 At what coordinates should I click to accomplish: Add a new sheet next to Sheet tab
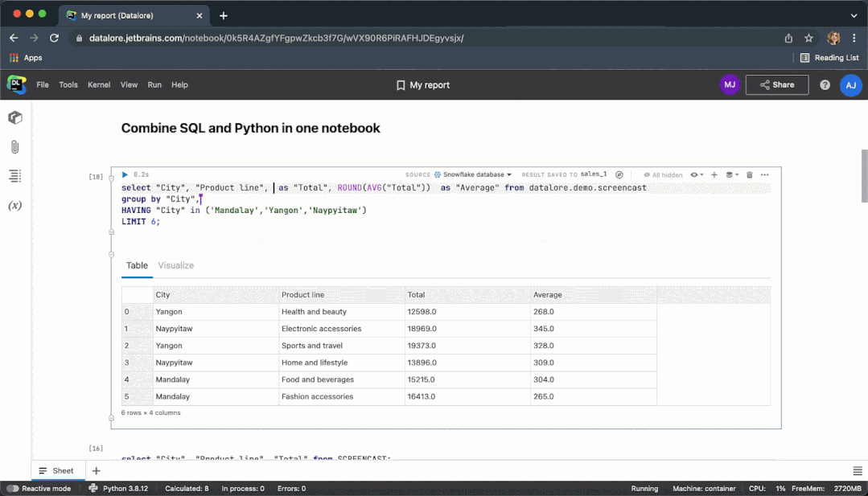click(97, 471)
